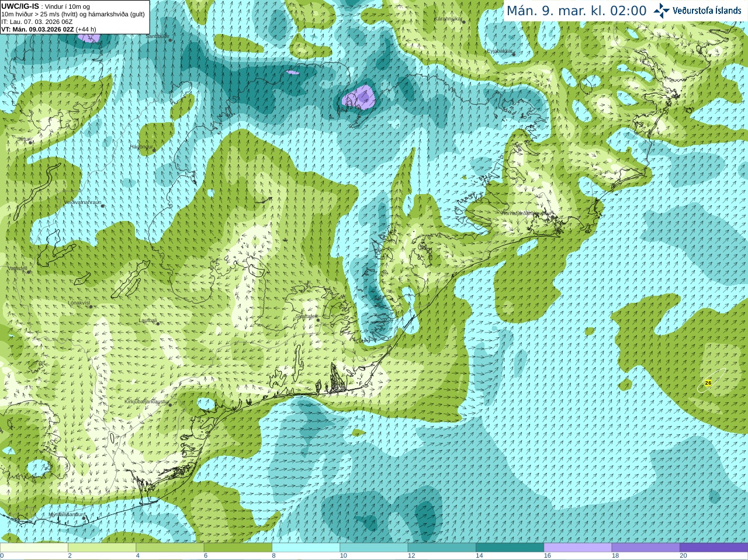Image resolution: width=748 pixels, height=560 pixels.
Task: Click the 2–4 m/s light green legend swatch
Action: pos(102,548)
